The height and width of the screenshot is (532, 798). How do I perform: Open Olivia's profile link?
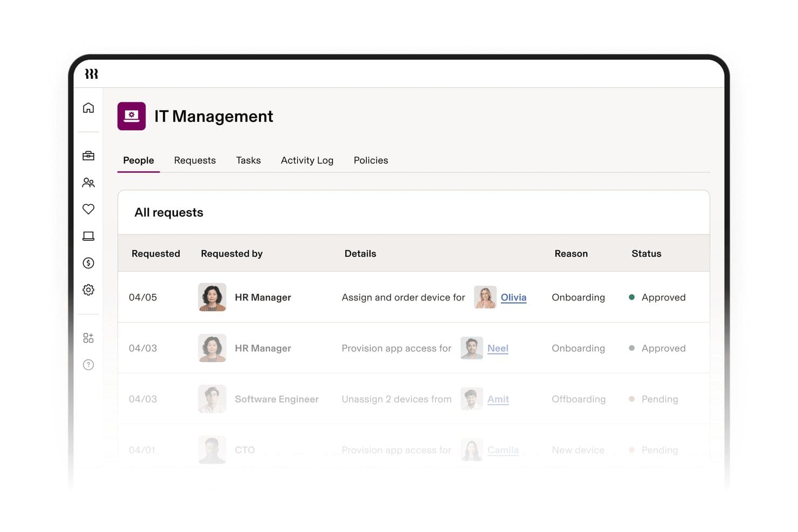click(x=513, y=298)
